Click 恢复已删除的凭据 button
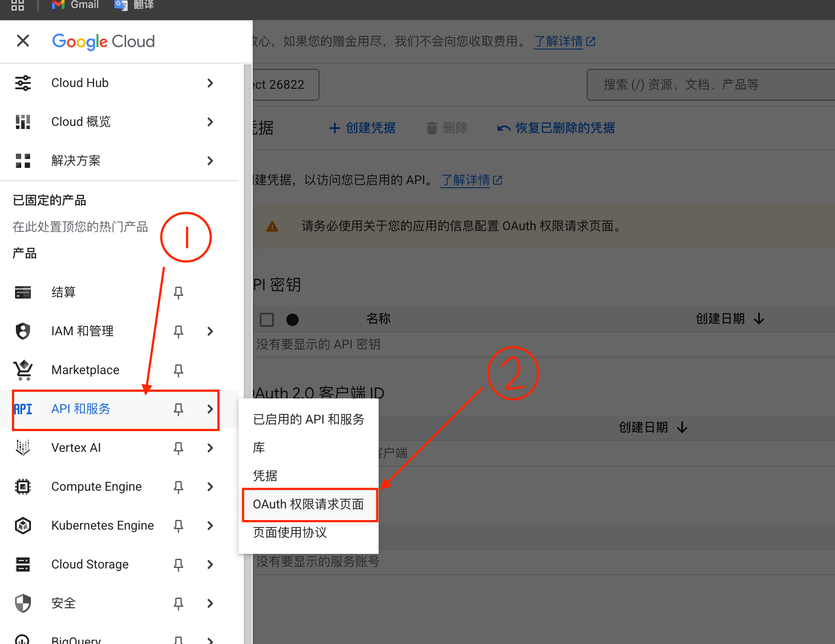Image resolution: width=835 pixels, height=644 pixels. (x=556, y=128)
